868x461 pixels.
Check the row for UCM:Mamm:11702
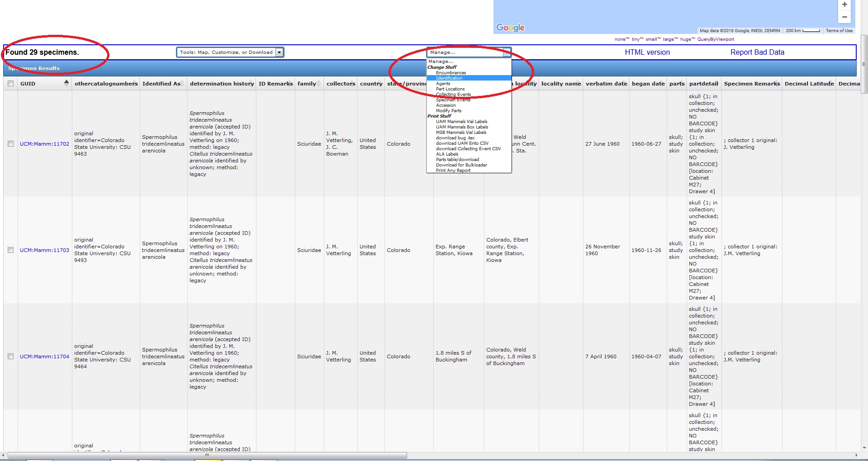(x=10, y=144)
